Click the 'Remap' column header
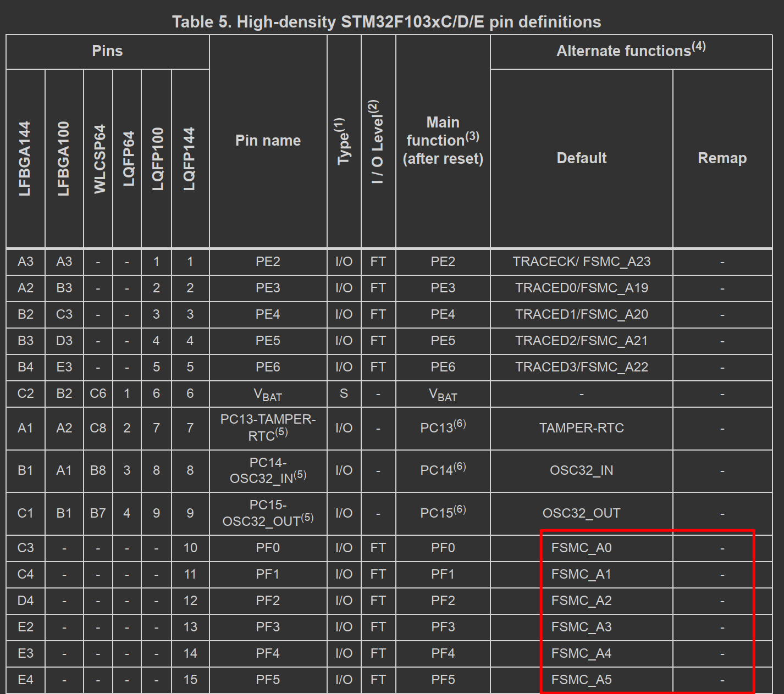 coord(722,158)
